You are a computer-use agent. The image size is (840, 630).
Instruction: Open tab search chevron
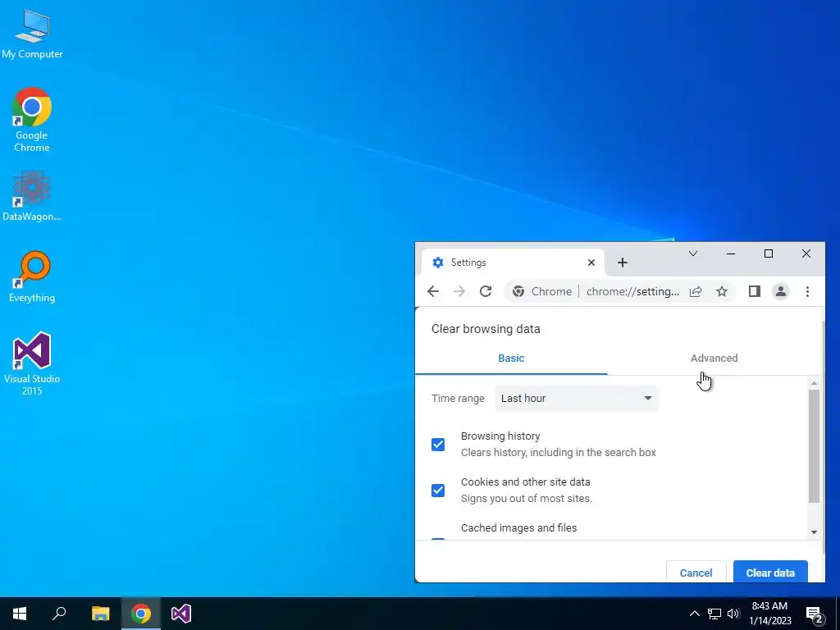(x=692, y=254)
